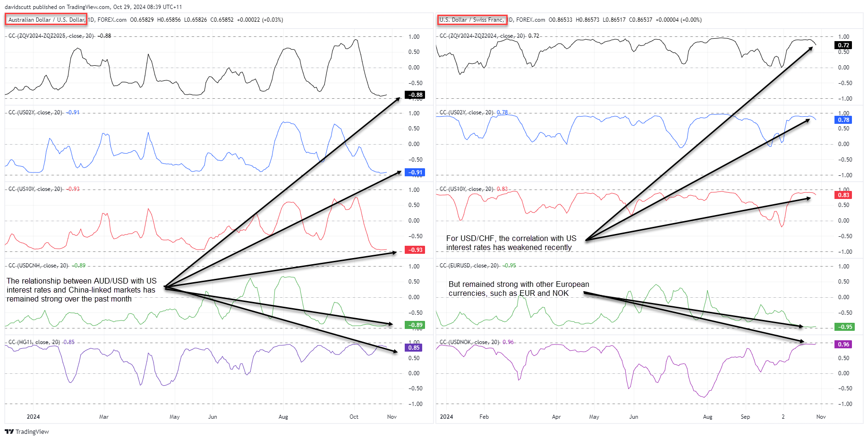Image resolution: width=868 pixels, height=440 pixels.
Task: Click the purple 0.85 value in the HG1! legend
Action: tap(68, 342)
